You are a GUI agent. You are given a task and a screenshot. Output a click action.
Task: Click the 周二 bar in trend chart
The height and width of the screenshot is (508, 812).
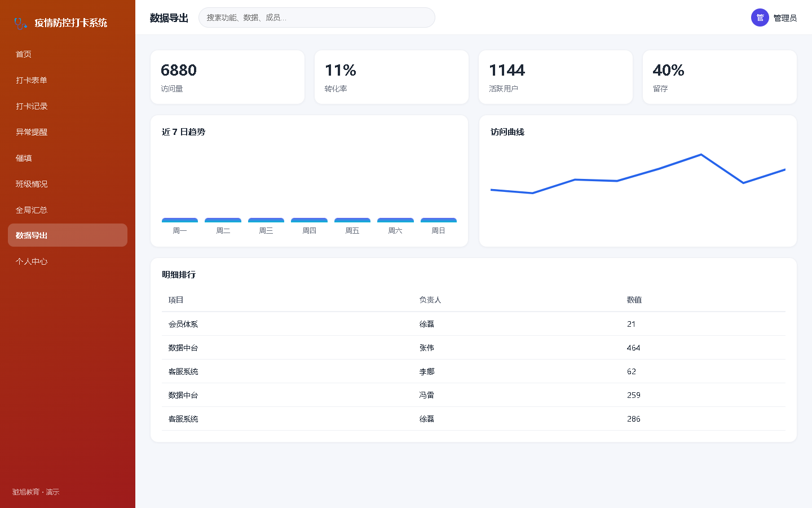pos(223,220)
